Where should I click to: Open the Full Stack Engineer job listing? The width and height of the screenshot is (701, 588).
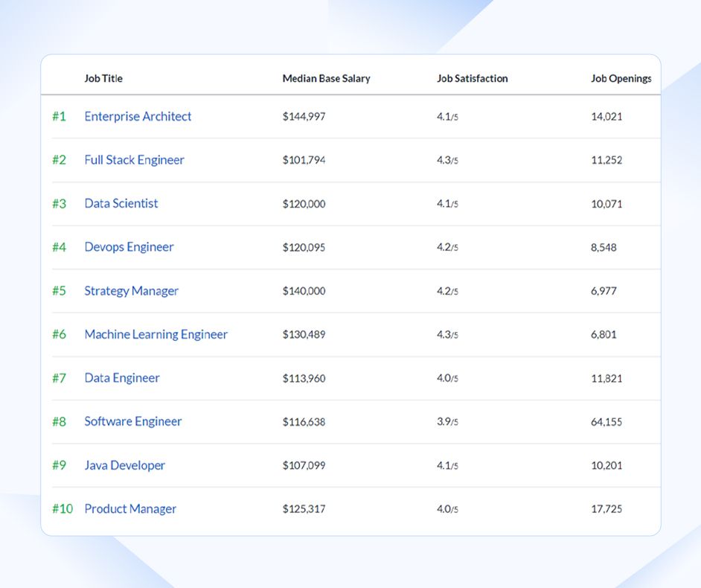click(x=134, y=160)
